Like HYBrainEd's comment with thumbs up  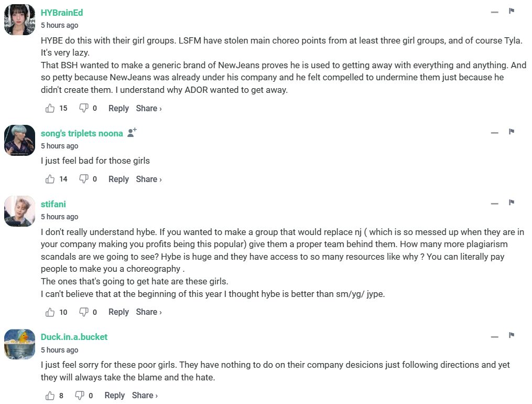coord(50,108)
